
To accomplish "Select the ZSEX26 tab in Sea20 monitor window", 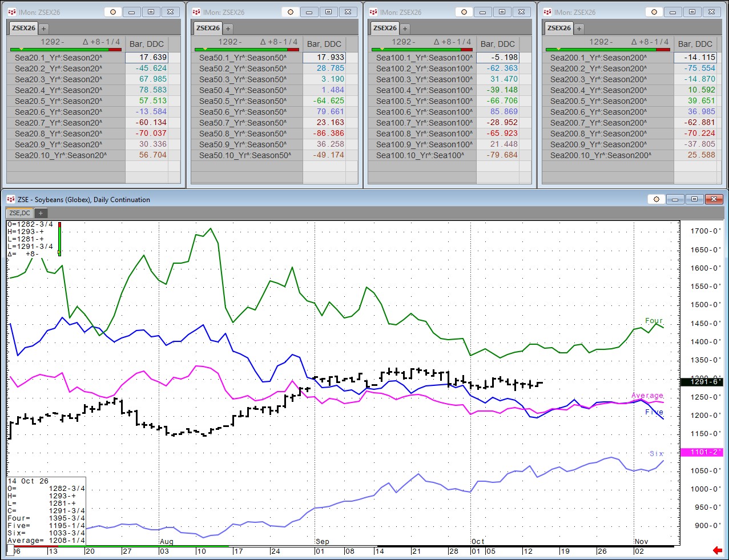I will point(23,28).
